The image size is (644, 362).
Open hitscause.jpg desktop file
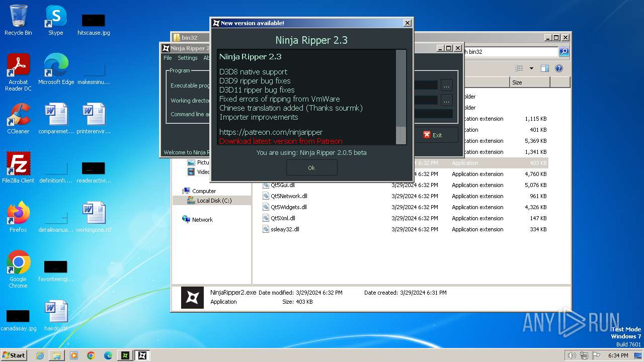[94, 24]
